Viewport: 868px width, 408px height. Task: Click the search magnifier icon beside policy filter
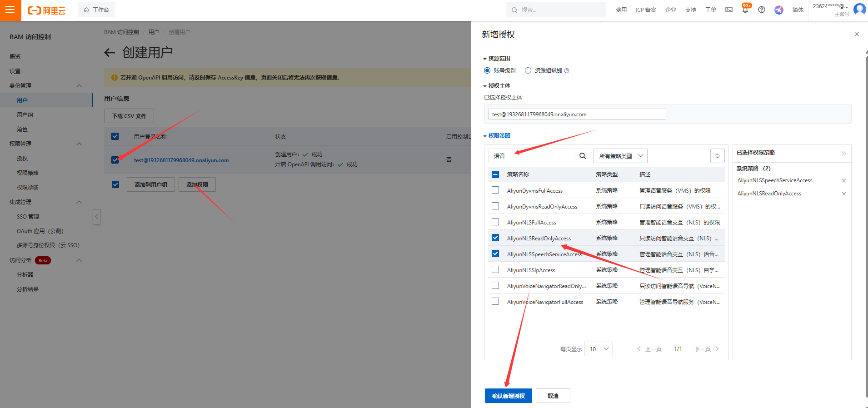pos(582,156)
